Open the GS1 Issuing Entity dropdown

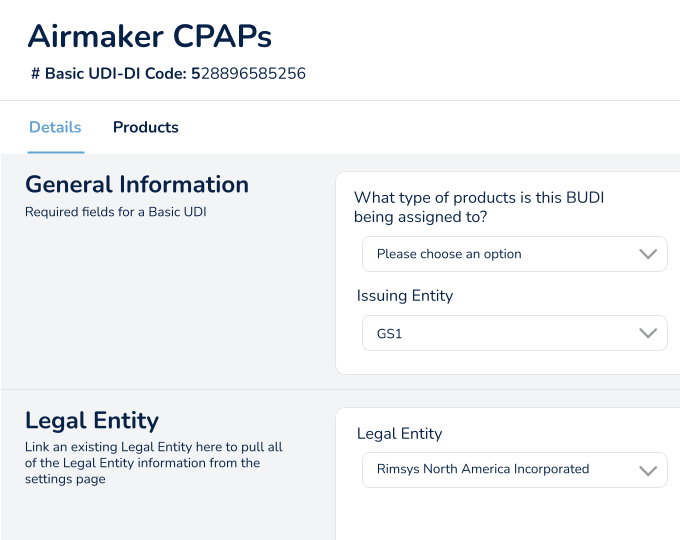(x=500, y=334)
